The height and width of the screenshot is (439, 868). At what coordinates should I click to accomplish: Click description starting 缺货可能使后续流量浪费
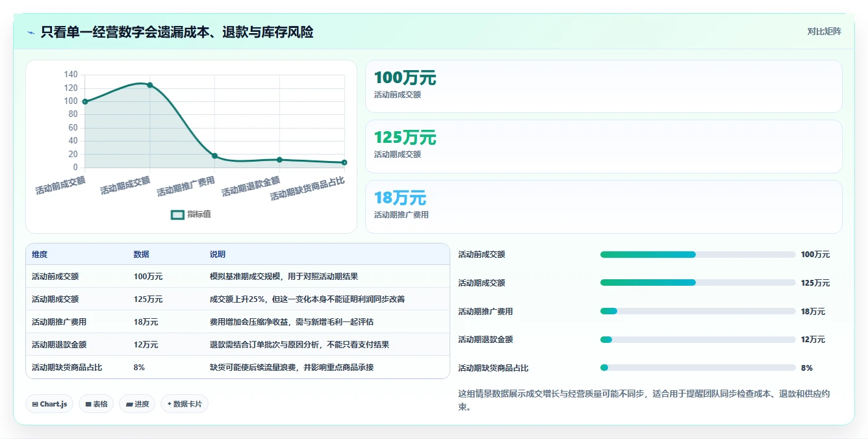tap(292, 367)
